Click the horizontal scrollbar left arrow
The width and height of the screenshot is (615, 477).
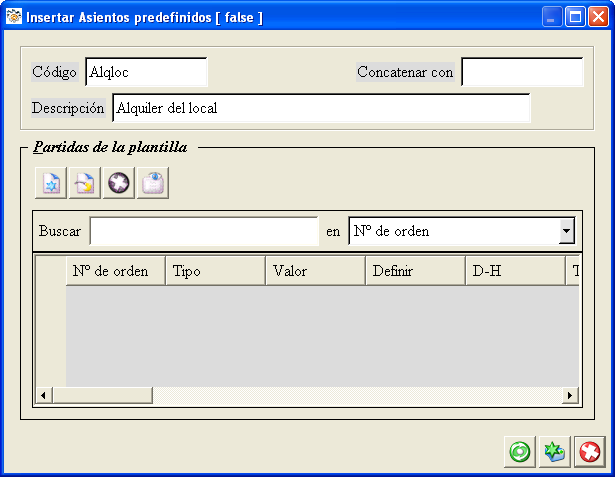tap(44, 395)
